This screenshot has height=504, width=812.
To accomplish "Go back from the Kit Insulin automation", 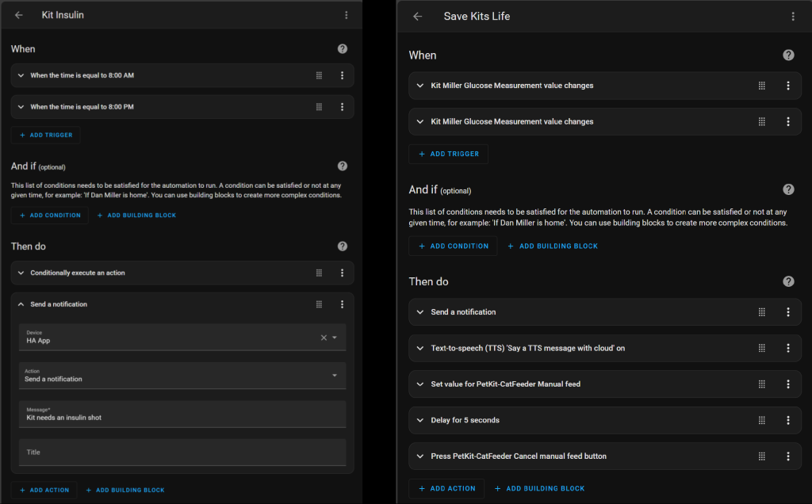I will [19, 15].
